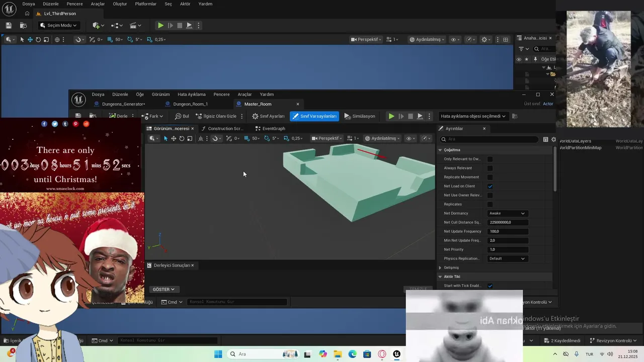This screenshot has height=362, width=644.
Task: Click the Windows Start button
Action: point(218,354)
